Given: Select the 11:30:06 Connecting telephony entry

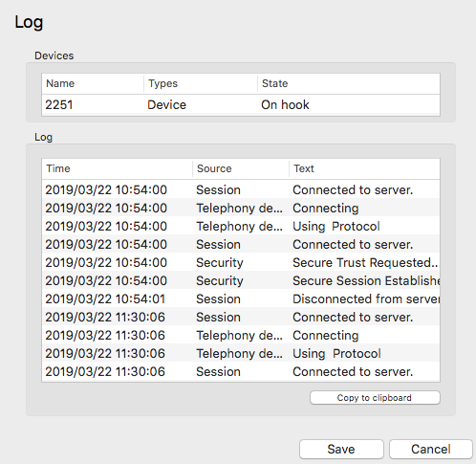Looking at the screenshot, I should [241, 335].
